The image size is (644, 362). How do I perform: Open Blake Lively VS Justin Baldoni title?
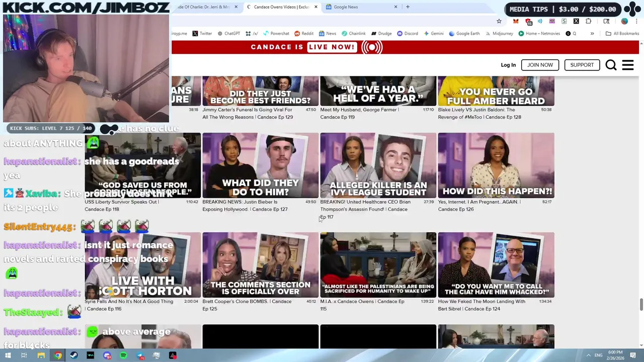[x=479, y=113]
